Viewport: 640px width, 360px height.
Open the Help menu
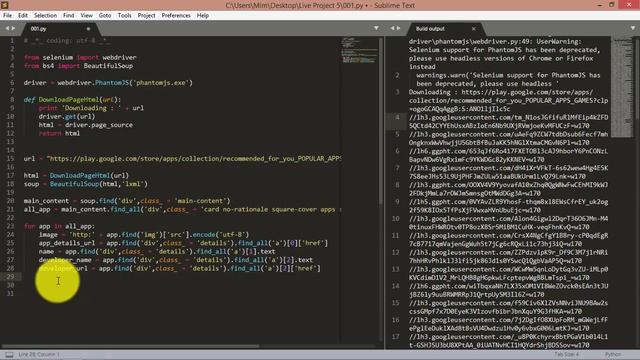click(203, 16)
